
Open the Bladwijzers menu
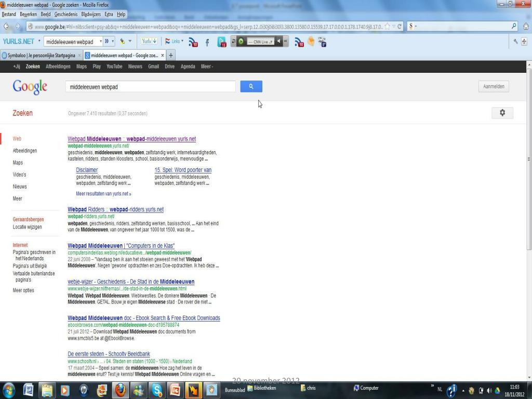91,14
